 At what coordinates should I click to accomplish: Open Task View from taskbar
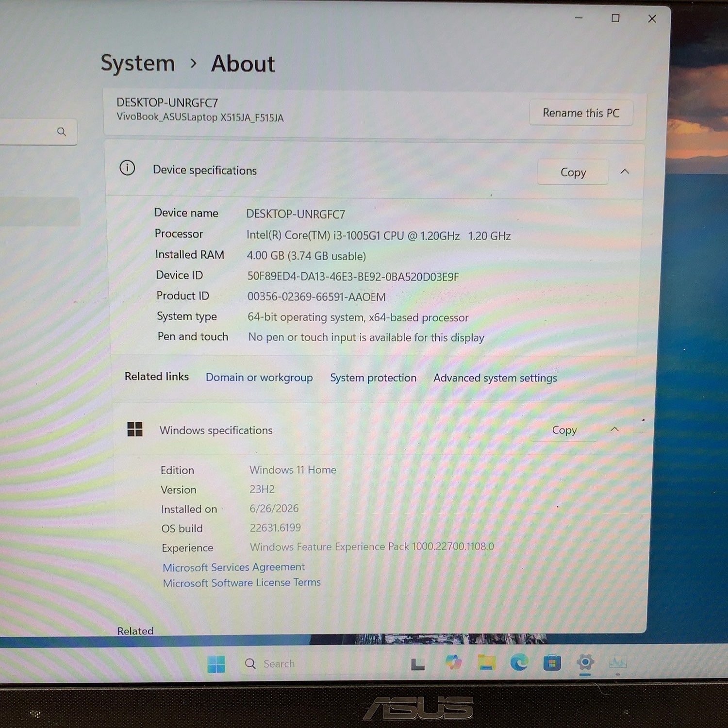coord(418,664)
